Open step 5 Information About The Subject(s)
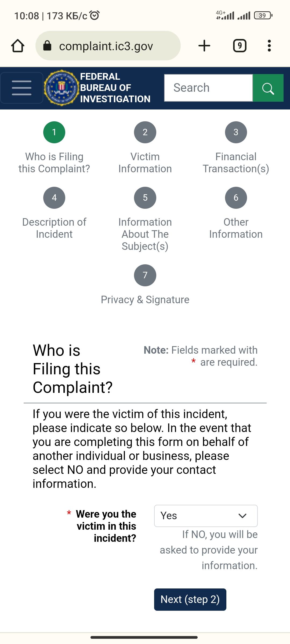 point(145,198)
